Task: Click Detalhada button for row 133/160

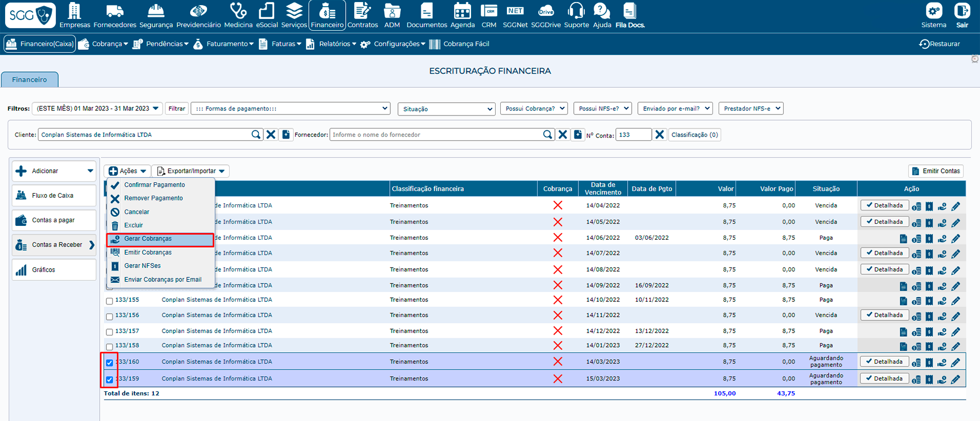Action: [x=884, y=361]
